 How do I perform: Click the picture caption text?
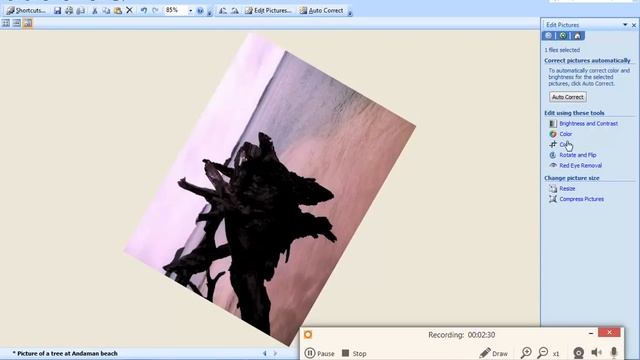(x=67, y=353)
